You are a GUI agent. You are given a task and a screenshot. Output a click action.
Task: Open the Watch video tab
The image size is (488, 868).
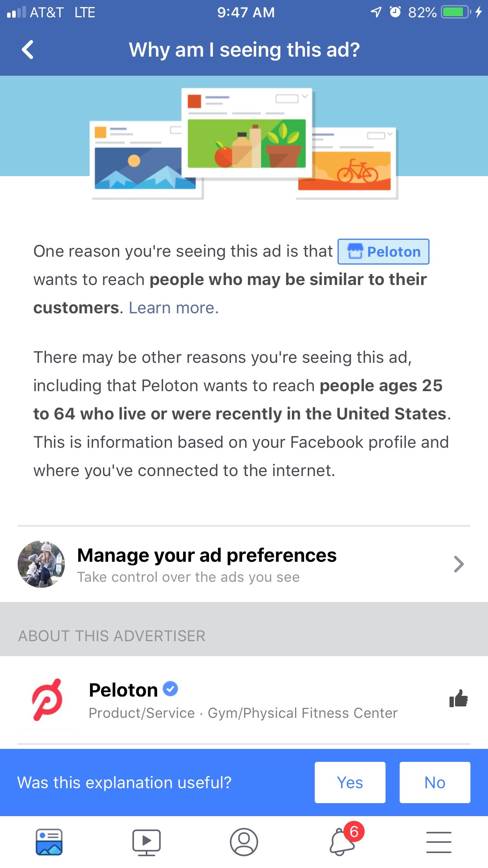click(146, 842)
